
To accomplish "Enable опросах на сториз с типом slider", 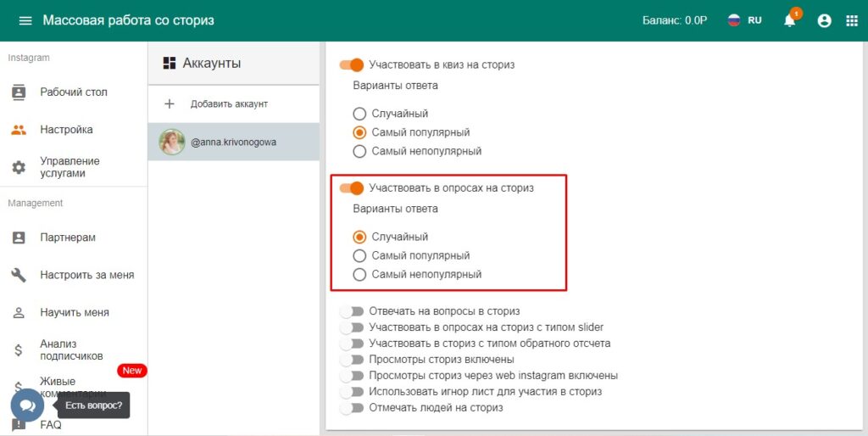I will 352,327.
